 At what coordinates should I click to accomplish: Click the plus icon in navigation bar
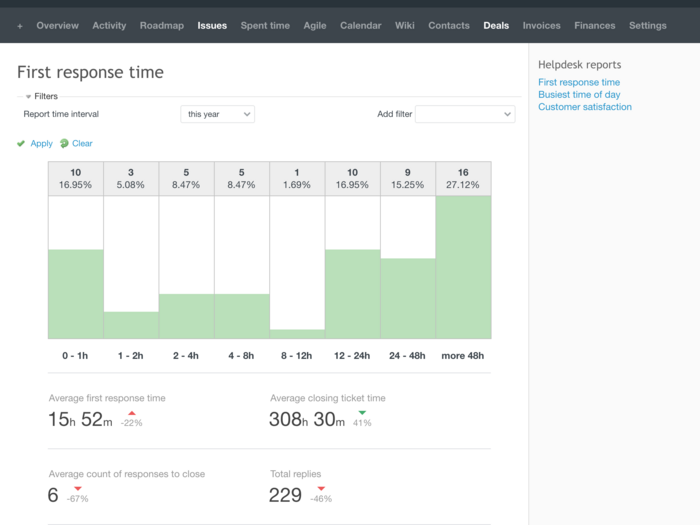point(20,26)
